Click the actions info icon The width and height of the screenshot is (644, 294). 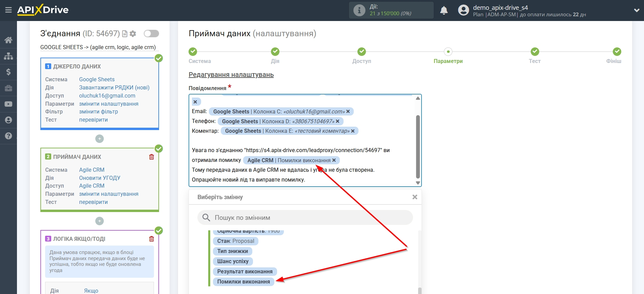[x=359, y=10]
